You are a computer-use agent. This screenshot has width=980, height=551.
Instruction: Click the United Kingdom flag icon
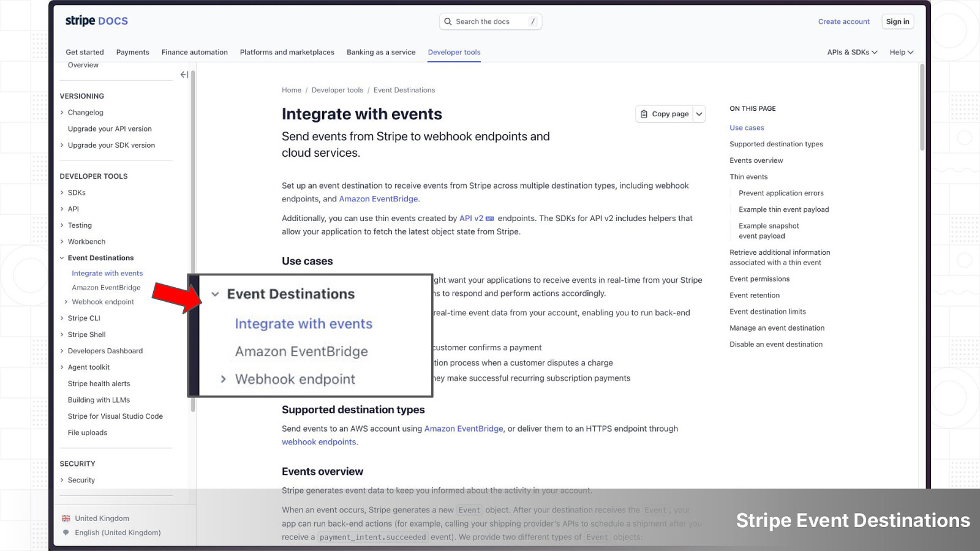[66, 519]
